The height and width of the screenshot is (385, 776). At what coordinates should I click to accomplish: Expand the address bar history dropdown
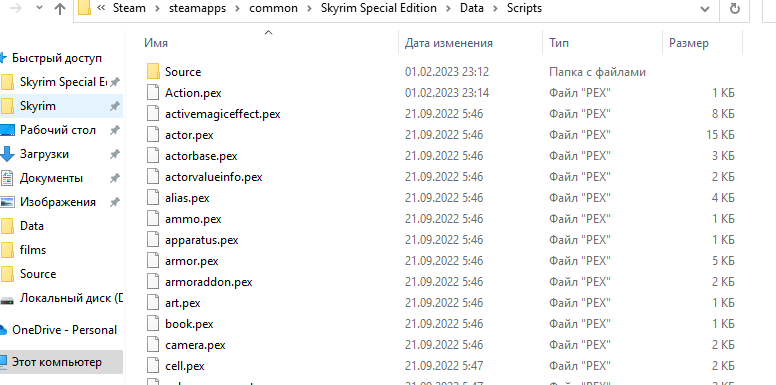705,8
